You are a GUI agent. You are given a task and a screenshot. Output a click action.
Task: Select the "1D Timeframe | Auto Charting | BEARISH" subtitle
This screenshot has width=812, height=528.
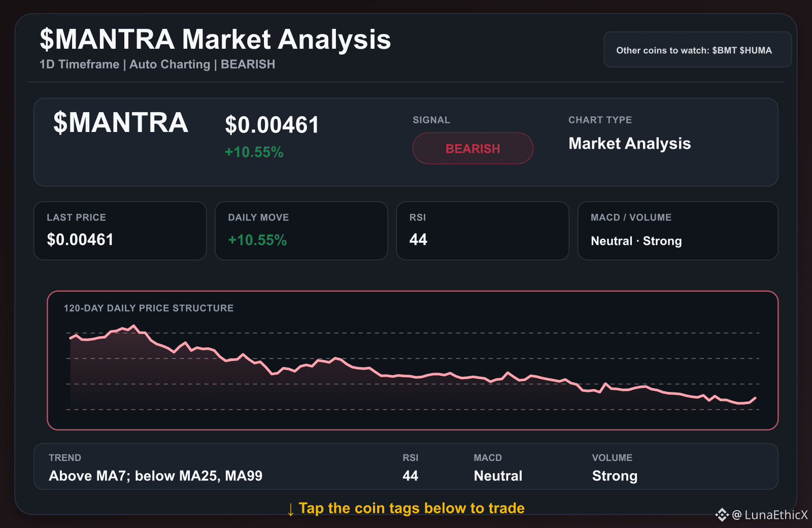pyautogui.click(x=157, y=64)
